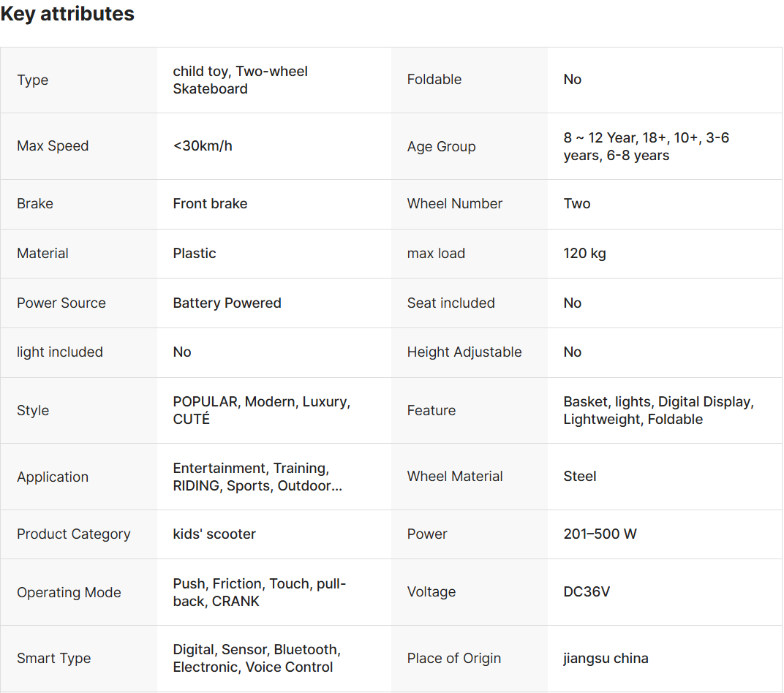Click the Smart Type value text
The image size is (784, 693).
(x=257, y=659)
